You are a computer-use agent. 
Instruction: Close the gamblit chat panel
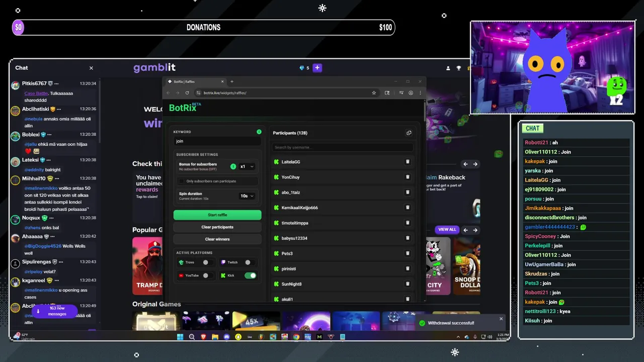coord(91,68)
